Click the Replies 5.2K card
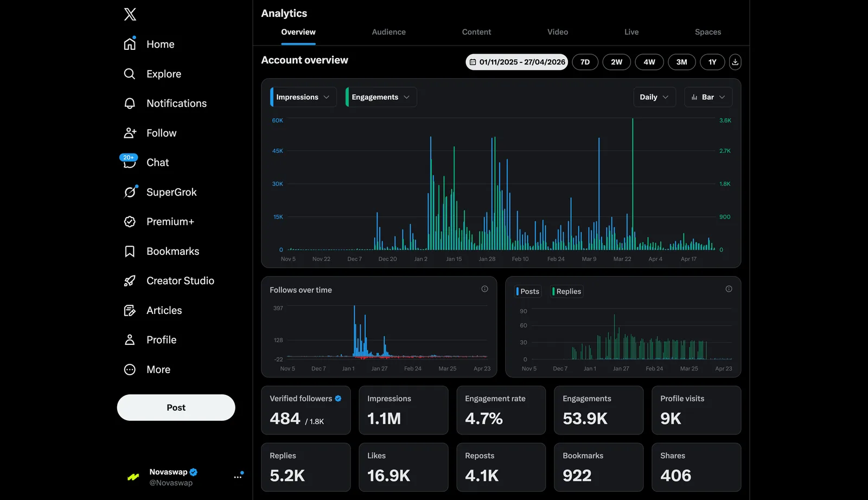Screen dimensions: 868x500 306,467
